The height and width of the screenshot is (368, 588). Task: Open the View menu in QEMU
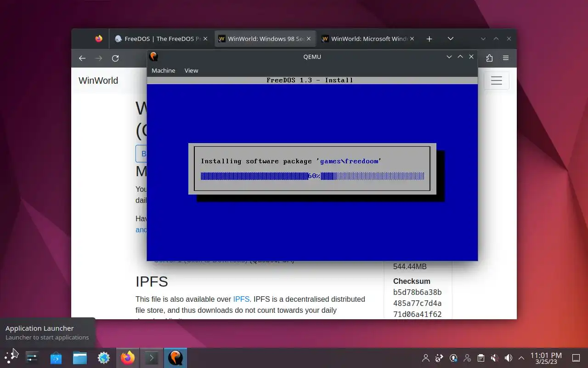point(191,70)
